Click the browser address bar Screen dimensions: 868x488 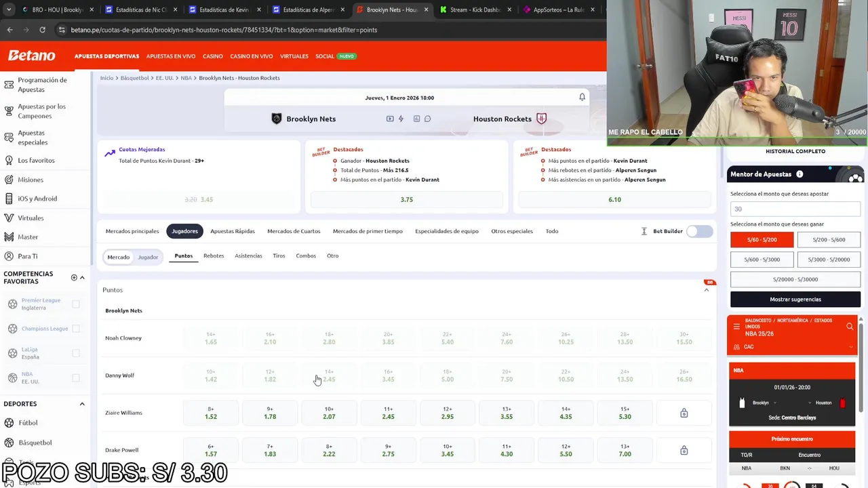(x=325, y=30)
